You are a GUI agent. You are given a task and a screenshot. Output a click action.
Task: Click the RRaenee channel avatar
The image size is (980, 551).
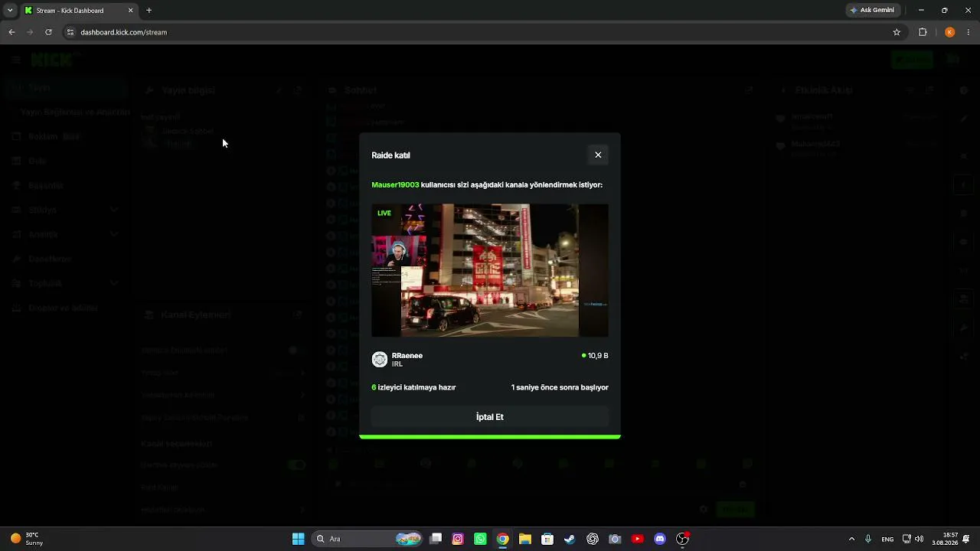[380, 360]
